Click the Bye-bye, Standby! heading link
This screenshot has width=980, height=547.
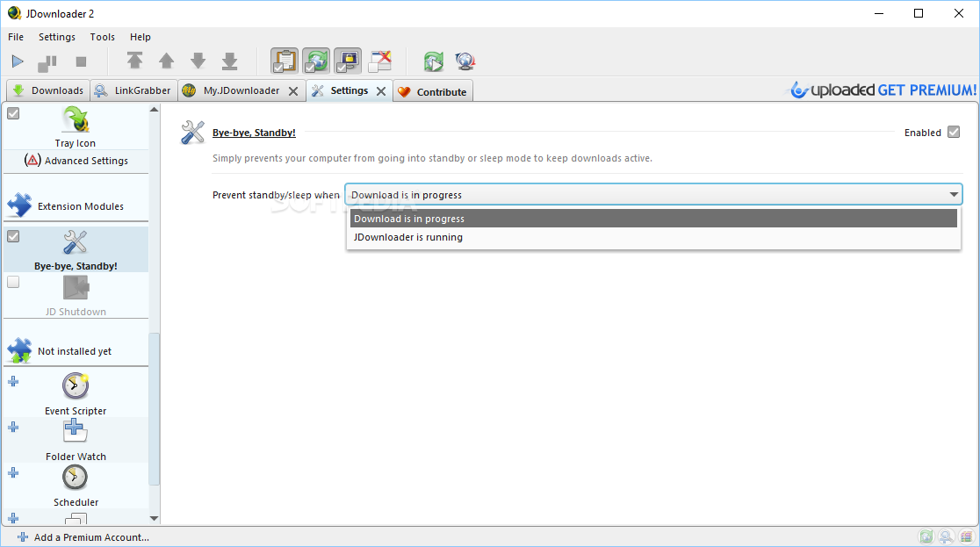click(x=254, y=133)
